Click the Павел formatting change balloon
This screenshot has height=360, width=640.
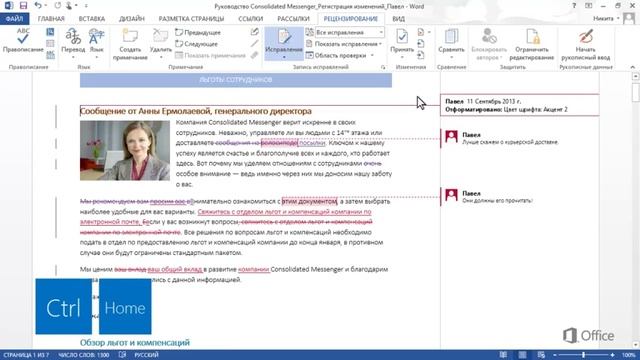point(520,105)
